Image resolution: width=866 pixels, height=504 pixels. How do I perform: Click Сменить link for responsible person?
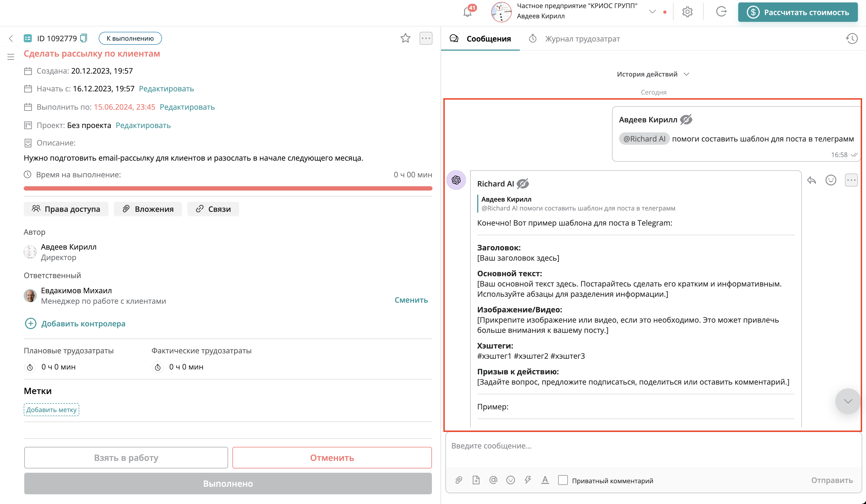click(x=411, y=300)
